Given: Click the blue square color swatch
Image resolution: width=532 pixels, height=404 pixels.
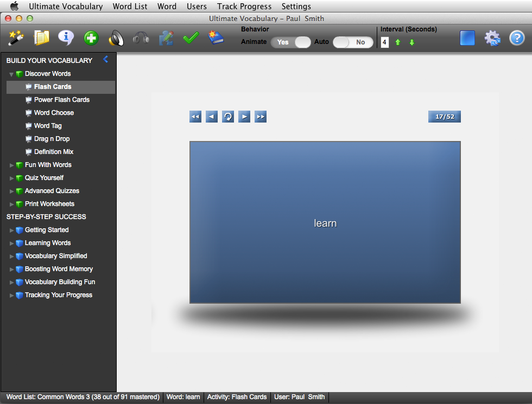Looking at the screenshot, I should click(467, 38).
